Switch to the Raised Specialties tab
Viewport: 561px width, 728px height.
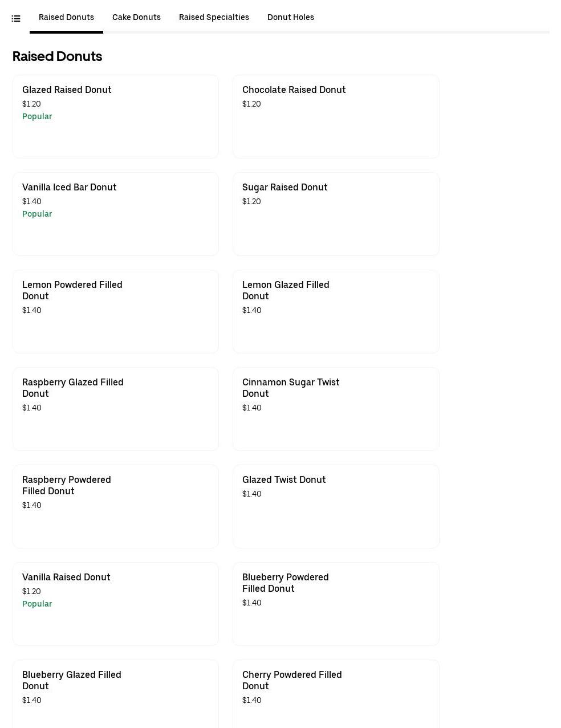point(214,17)
